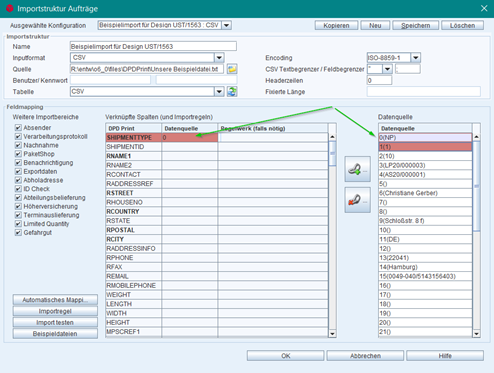
Task: Select the WEIGHT row
Action: coord(217,295)
